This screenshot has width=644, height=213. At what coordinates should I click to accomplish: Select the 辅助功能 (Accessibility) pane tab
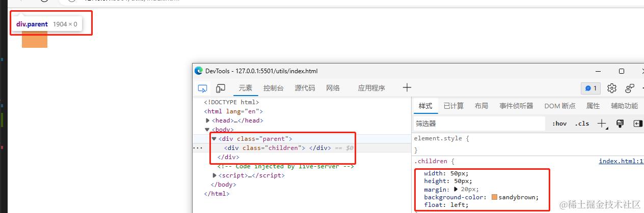[624, 106]
